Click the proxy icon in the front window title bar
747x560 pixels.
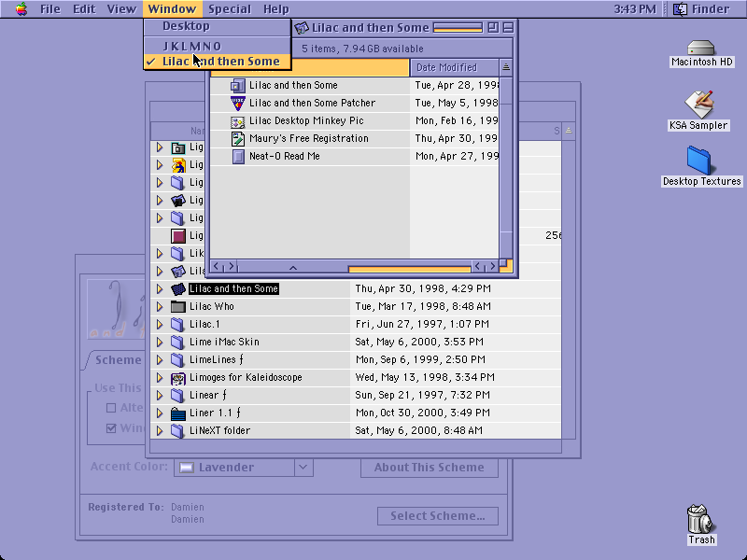tap(301, 28)
